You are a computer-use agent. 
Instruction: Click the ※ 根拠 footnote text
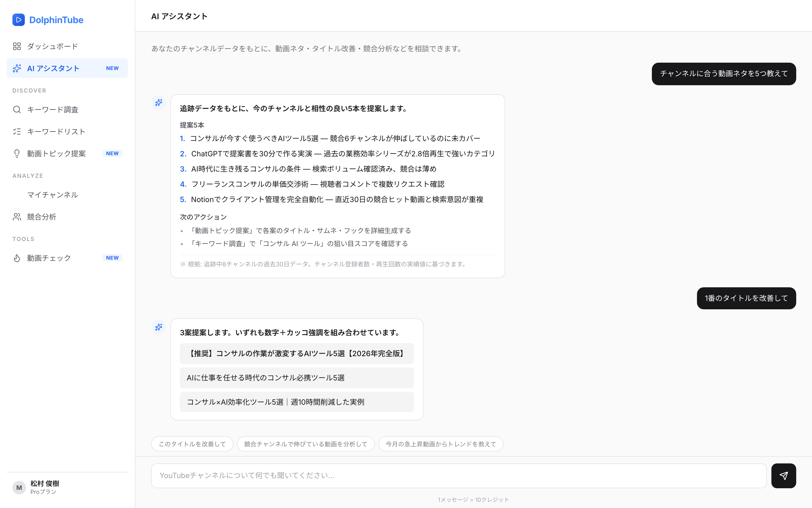tap(324, 264)
